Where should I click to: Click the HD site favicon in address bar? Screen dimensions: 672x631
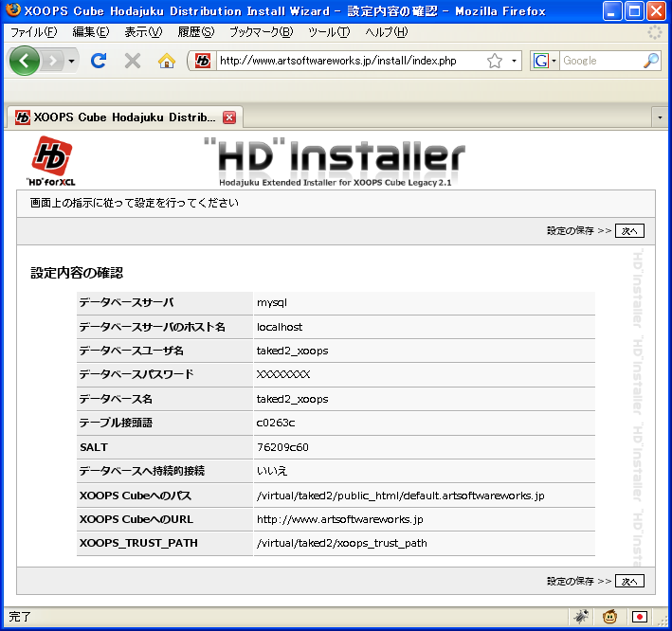click(x=203, y=61)
